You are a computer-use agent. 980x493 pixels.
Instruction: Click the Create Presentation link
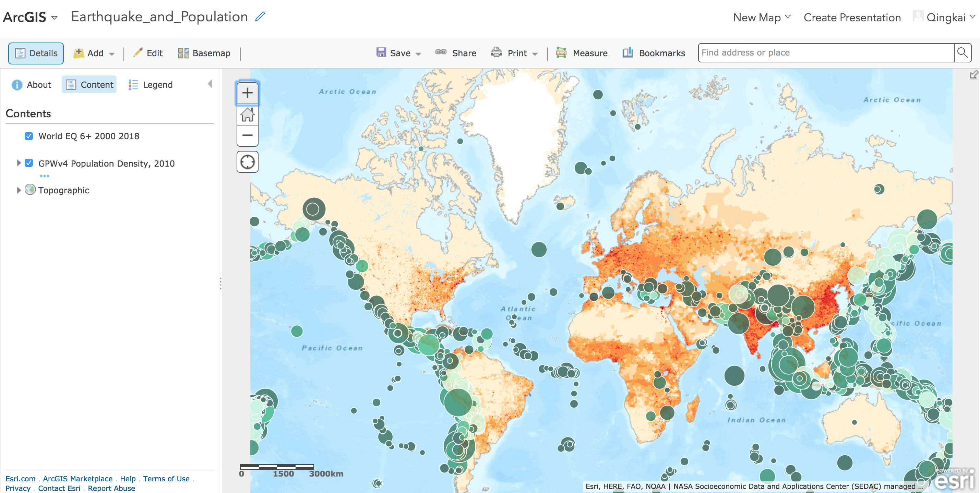852,17
